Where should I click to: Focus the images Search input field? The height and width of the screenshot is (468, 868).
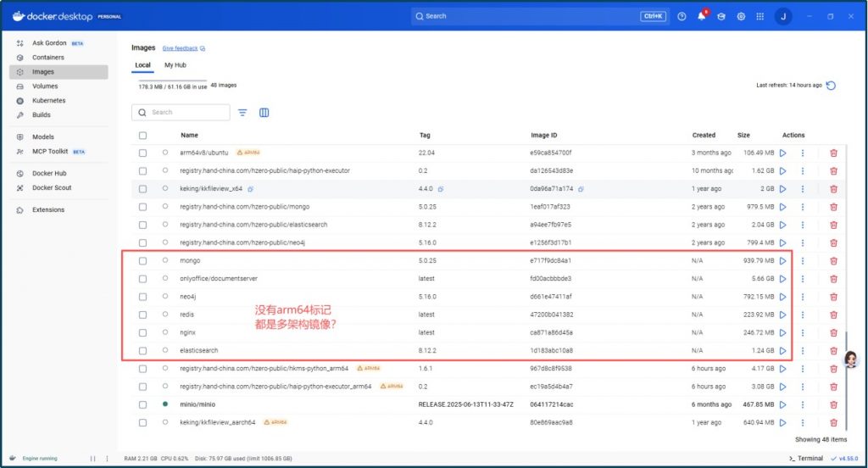[188, 113]
